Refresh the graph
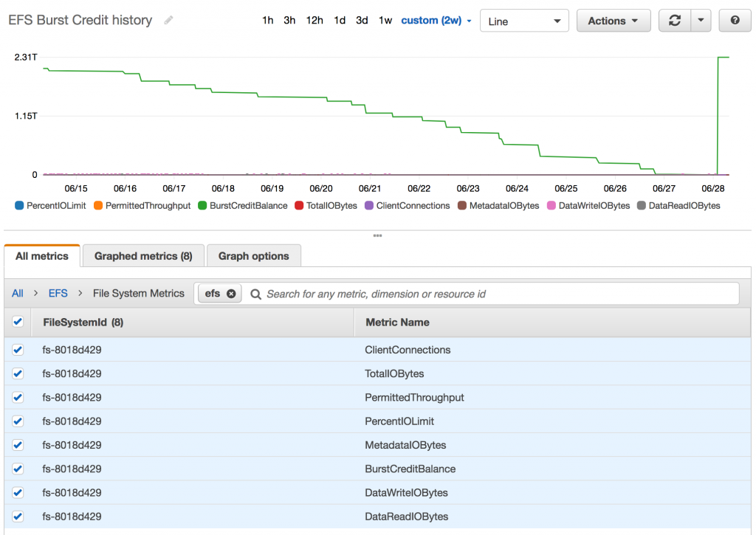 [x=675, y=21]
